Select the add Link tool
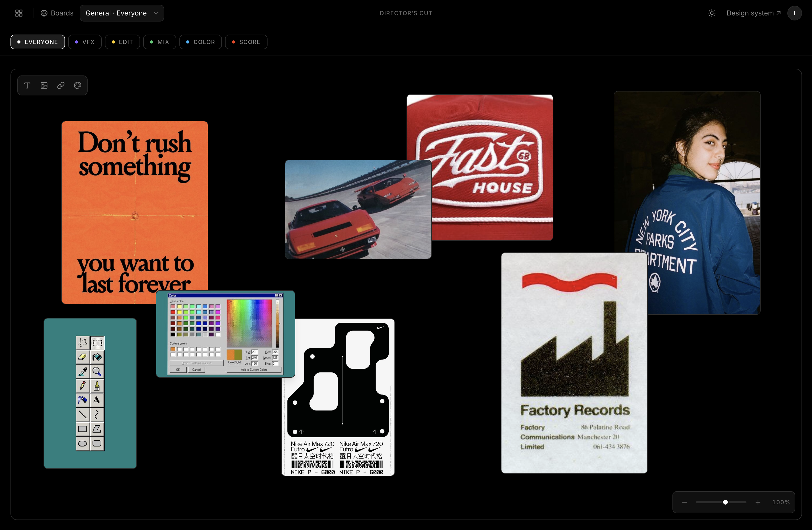Viewport: 812px width, 530px height. click(x=61, y=85)
